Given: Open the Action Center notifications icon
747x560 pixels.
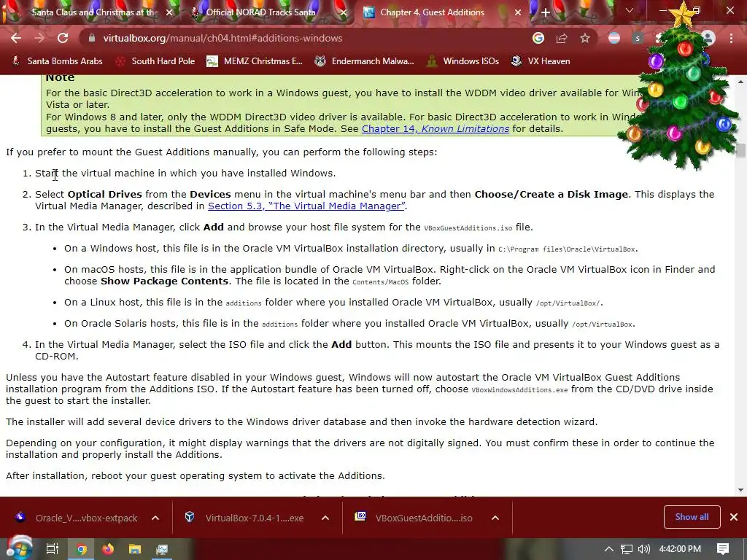Looking at the screenshot, I should pyautogui.click(x=723, y=549).
